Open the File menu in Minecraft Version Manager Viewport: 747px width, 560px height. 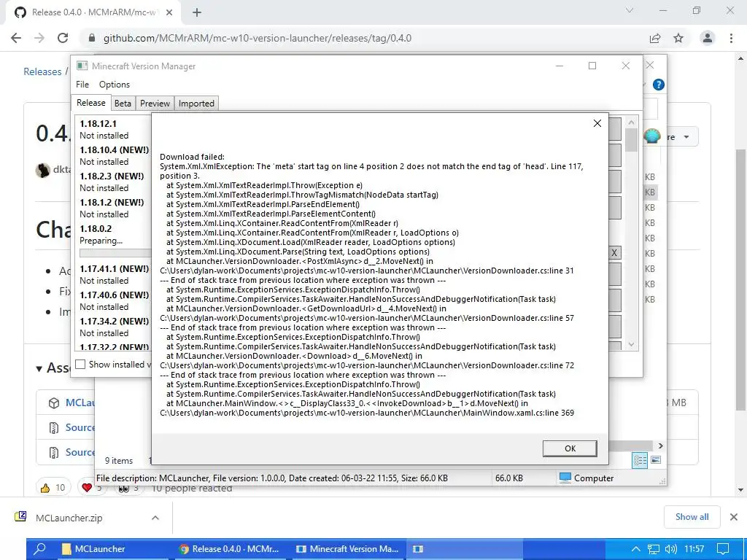(x=82, y=85)
